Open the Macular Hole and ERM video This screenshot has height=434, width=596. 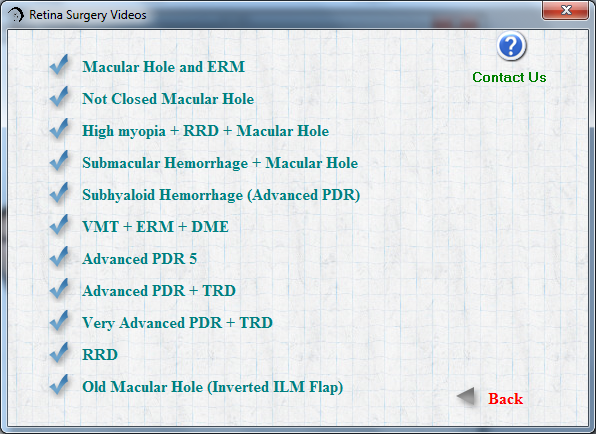click(x=163, y=67)
